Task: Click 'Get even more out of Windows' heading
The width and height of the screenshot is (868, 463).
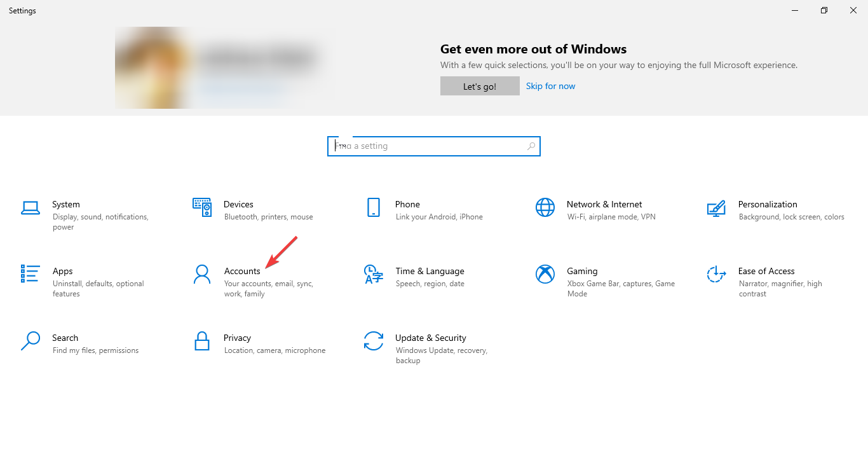Action: (x=534, y=49)
